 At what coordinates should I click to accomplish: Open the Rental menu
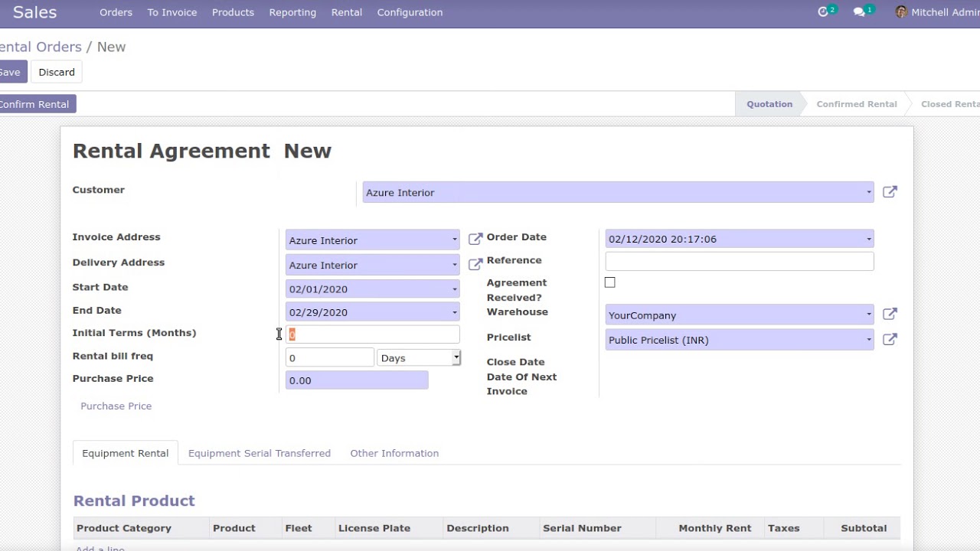click(347, 12)
